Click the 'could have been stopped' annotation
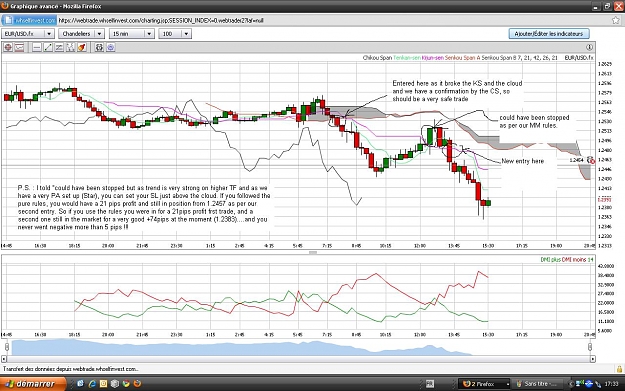Screen dimensions: 625x391 click(x=534, y=121)
